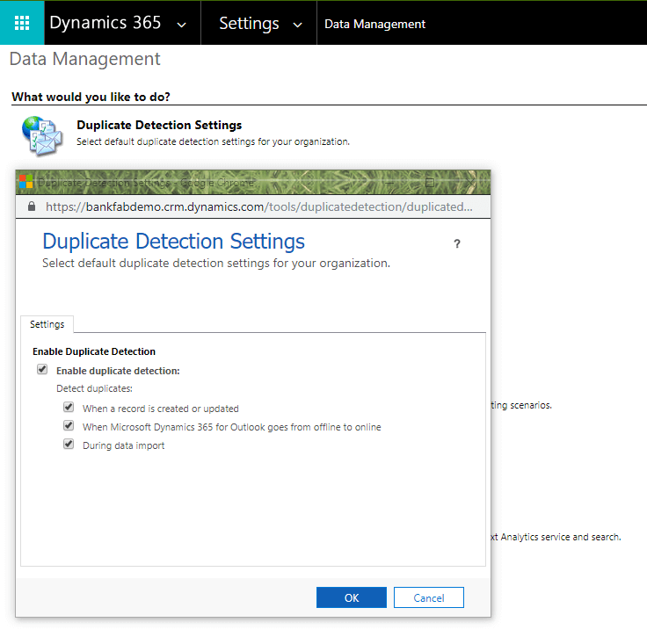
Task: Open the Settings navigation menu
Action: click(249, 24)
